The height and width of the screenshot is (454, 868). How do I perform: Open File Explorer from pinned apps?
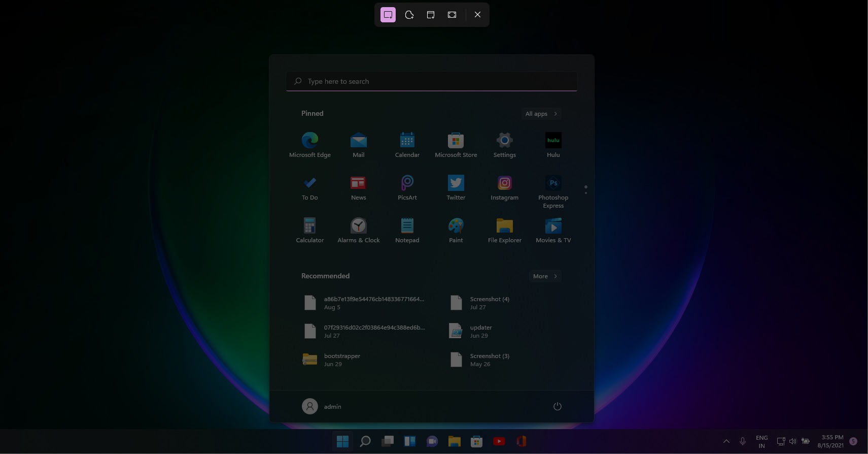pyautogui.click(x=505, y=231)
